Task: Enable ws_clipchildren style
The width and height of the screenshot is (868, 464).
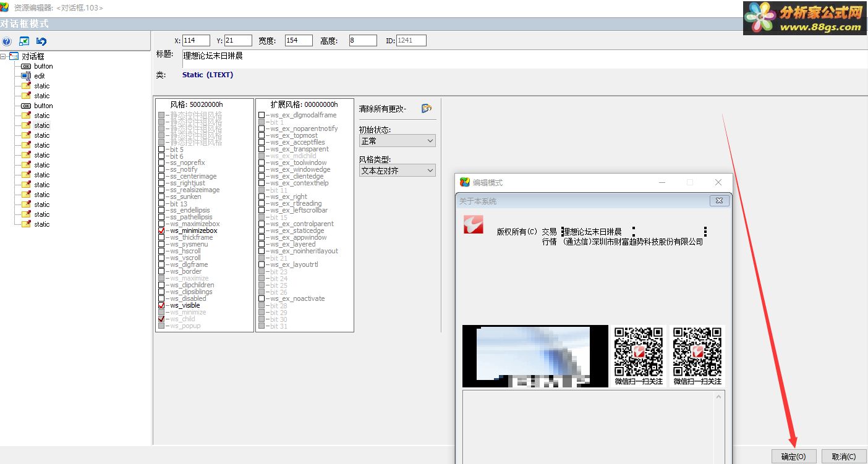Action: coord(161,285)
